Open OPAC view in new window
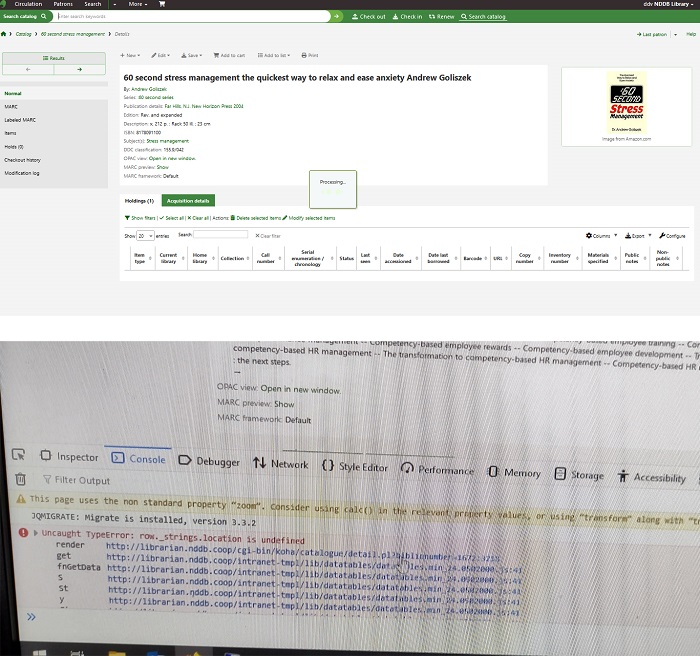This screenshot has height=656, width=700. [x=172, y=158]
